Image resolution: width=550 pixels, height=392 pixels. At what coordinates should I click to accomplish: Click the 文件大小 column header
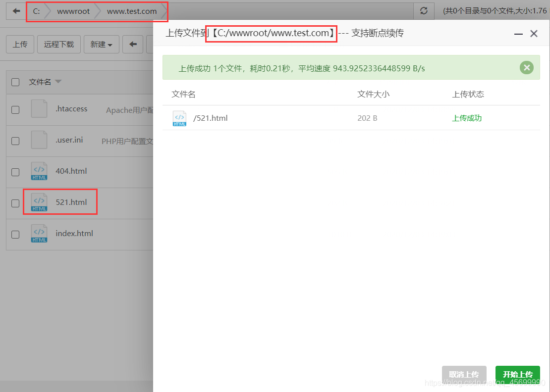pyautogui.click(x=373, y=94)
